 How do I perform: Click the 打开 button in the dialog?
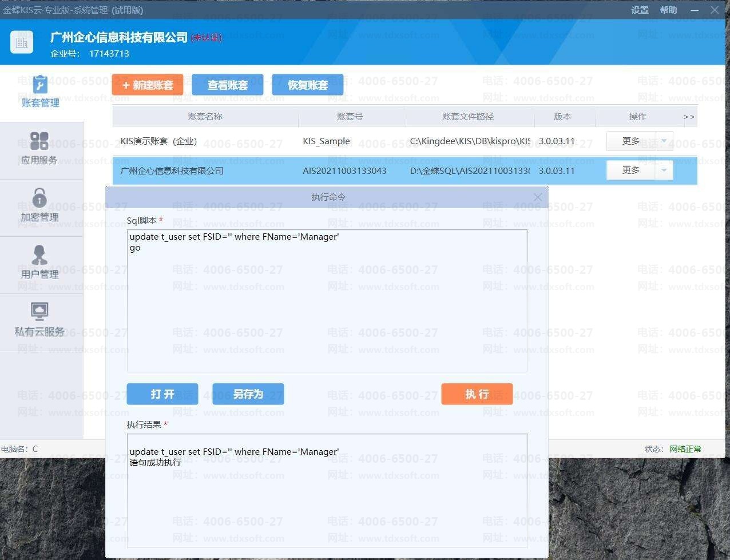tap(162, 394)
